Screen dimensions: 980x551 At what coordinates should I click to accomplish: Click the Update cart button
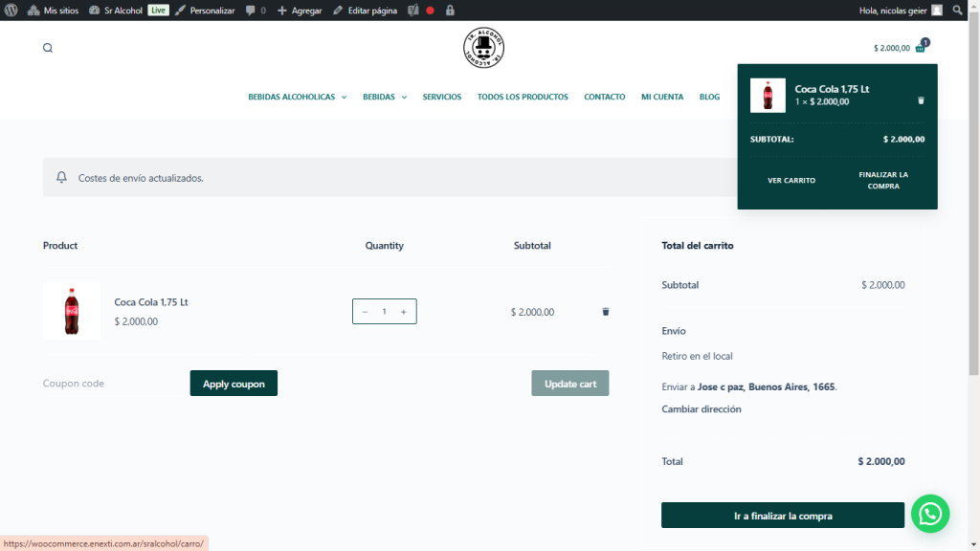pos(570,383)
